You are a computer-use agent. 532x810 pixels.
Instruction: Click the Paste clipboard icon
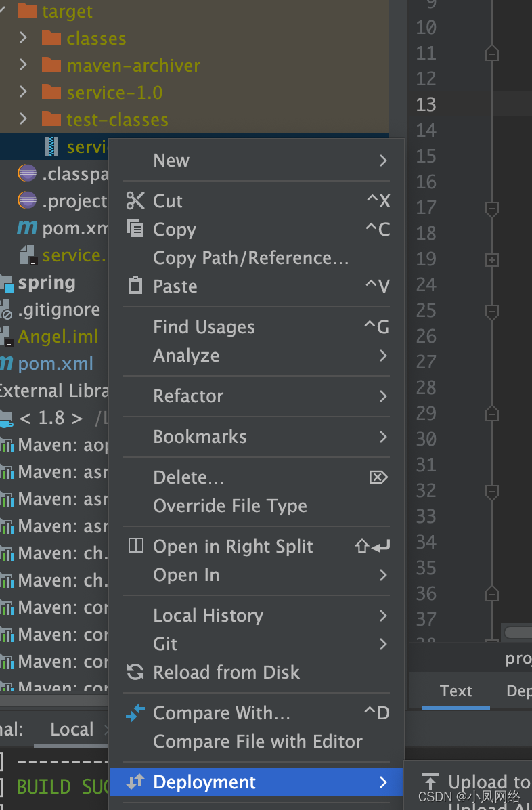point(135,286)
